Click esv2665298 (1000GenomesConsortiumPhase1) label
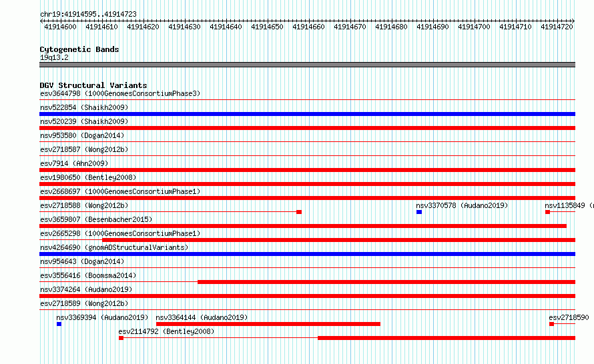The image size is (594, 364). (120, 233)
